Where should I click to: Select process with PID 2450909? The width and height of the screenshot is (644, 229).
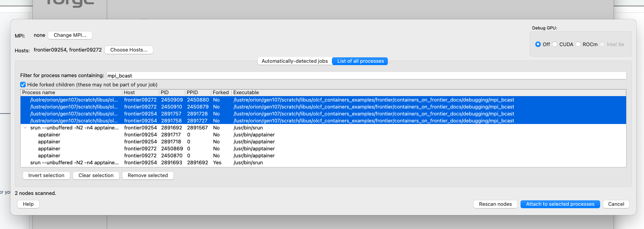tap(172, 100)
